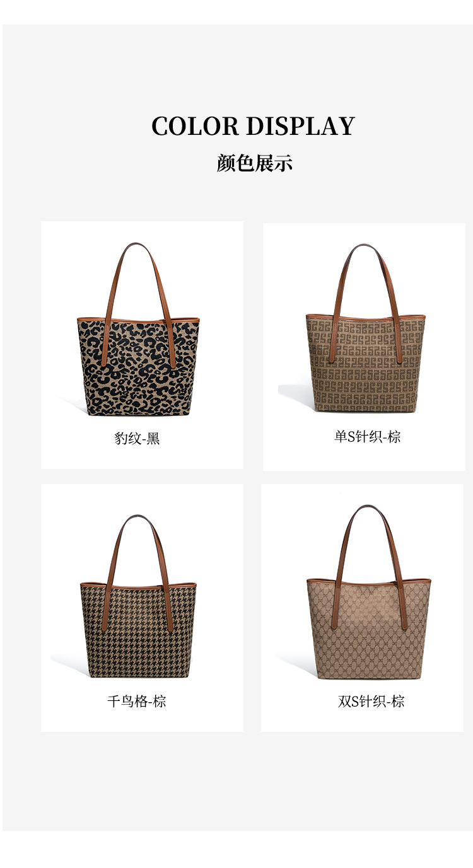Click the white card with single S bag
The height and width of the screenshot is (868, 473).
(364, 347)
